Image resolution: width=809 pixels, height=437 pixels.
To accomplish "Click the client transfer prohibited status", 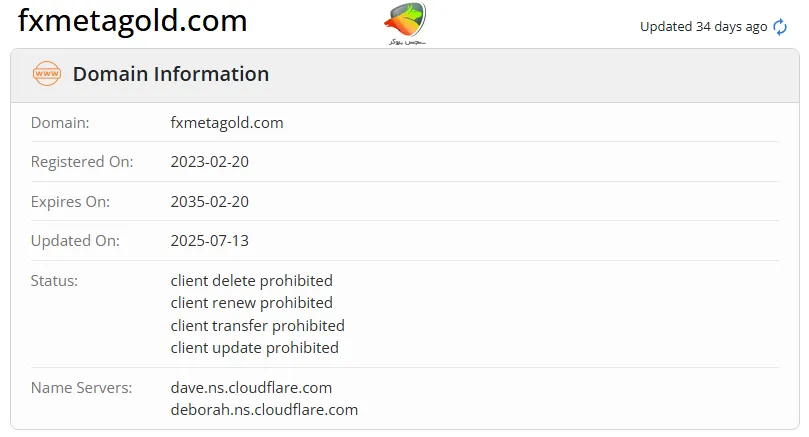I will (258, 326).
